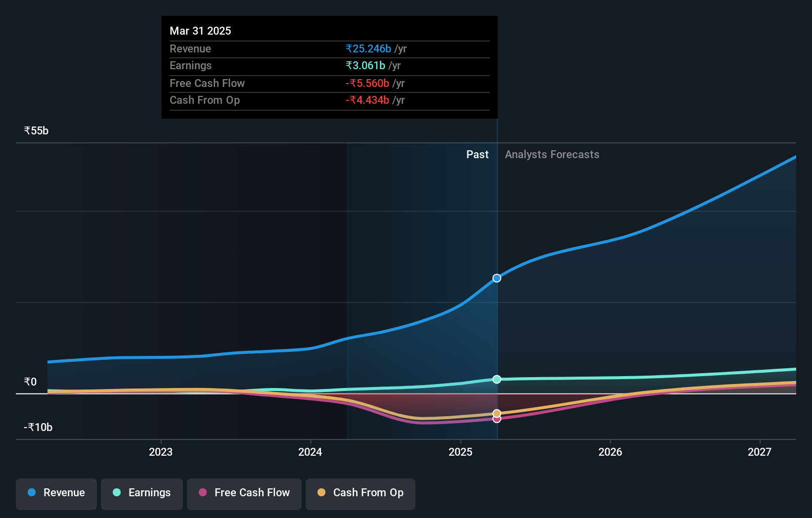Click the orange Cash From Op marker

point(497,413)
